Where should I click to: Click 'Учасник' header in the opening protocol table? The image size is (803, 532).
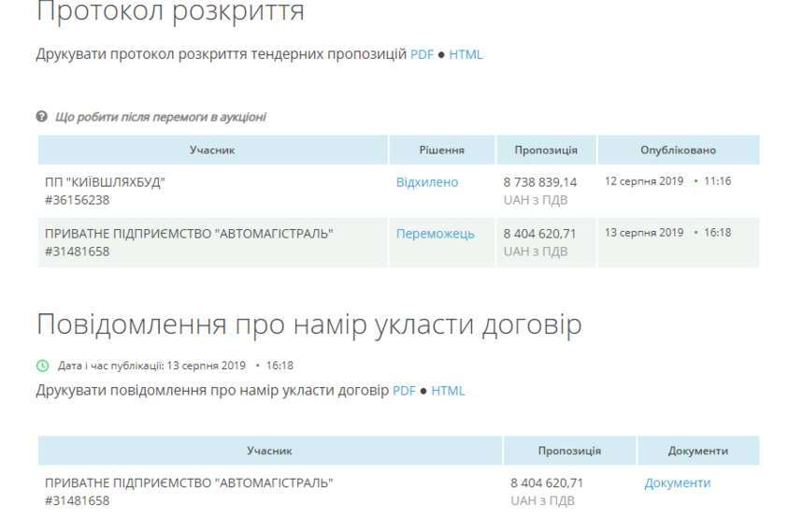click(212, 151)
